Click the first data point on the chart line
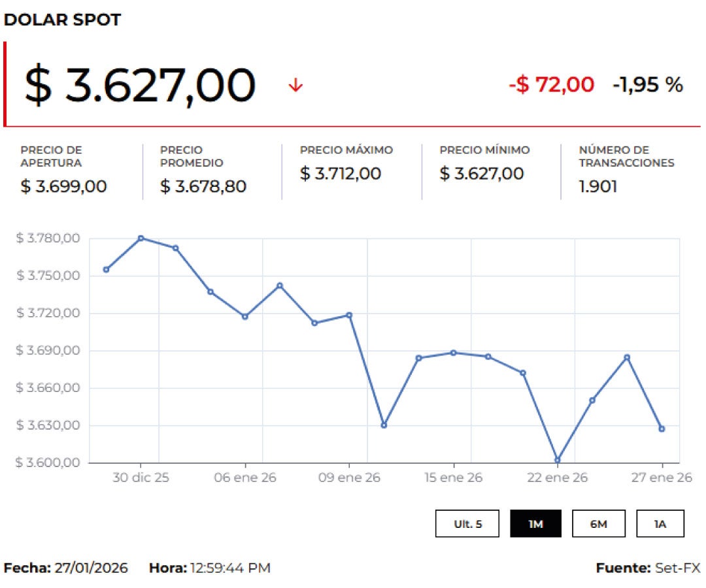 click(106, 269)
